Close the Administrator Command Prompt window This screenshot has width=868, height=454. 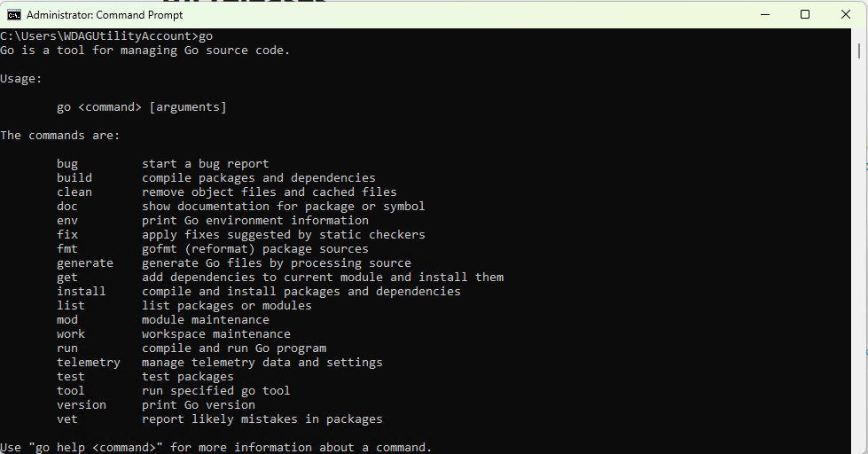(845, 15)
